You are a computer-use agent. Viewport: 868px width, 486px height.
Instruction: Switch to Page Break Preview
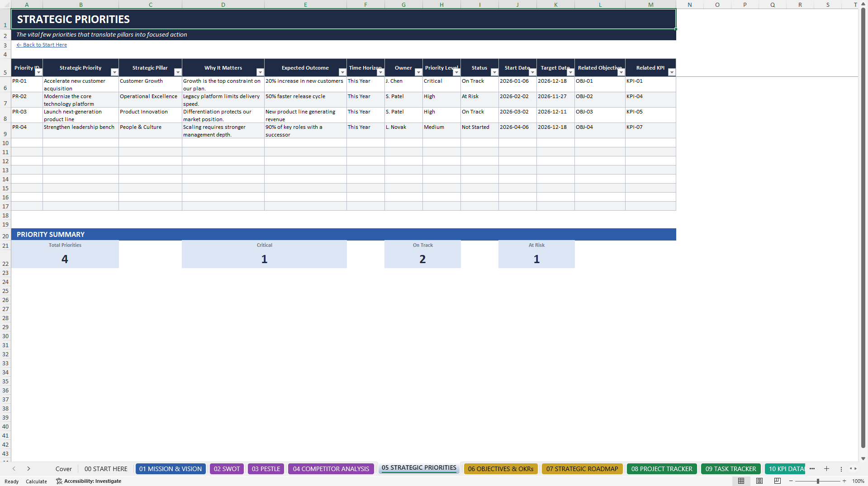pos(778,481)
